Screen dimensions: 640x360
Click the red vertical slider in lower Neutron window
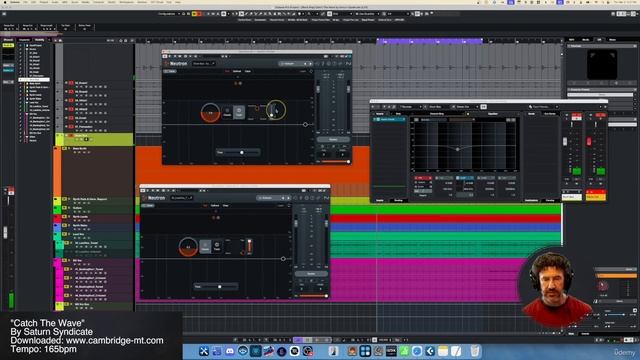point(249,247)
